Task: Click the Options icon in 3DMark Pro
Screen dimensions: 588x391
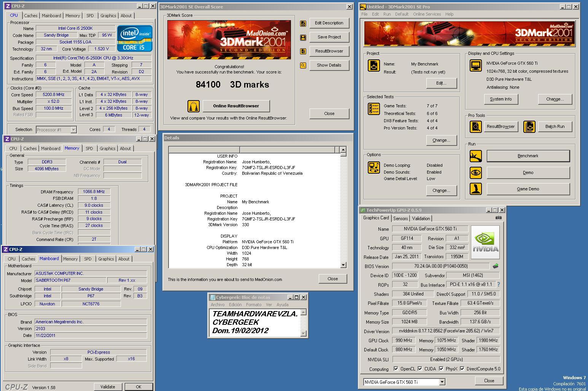Action: tap(373, 167)
